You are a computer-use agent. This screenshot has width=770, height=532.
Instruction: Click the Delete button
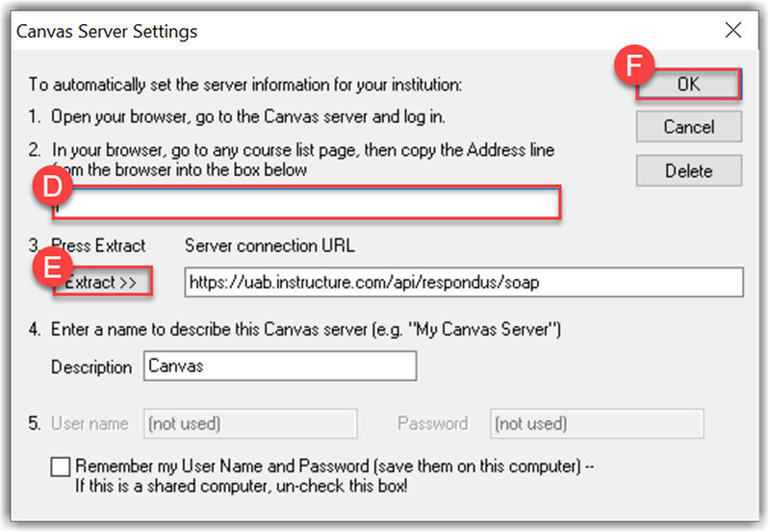[688, 171]
